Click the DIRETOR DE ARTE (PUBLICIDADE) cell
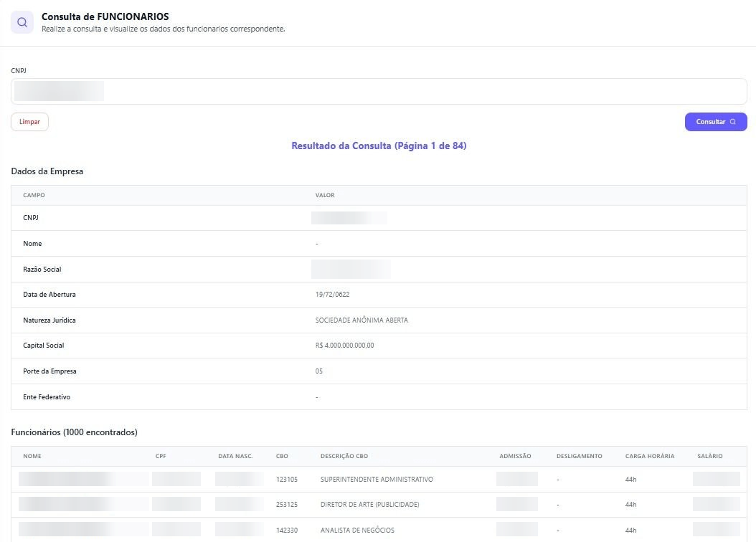Image resolution: width=756 pixels, height=542 pixels. tap(370, 505)
